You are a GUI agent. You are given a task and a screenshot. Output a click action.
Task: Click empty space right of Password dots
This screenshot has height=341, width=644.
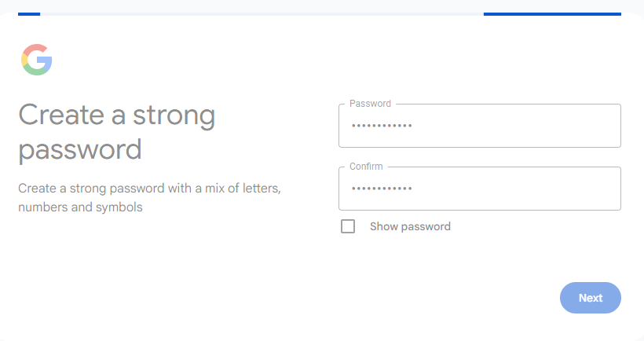tap(534, 126)
